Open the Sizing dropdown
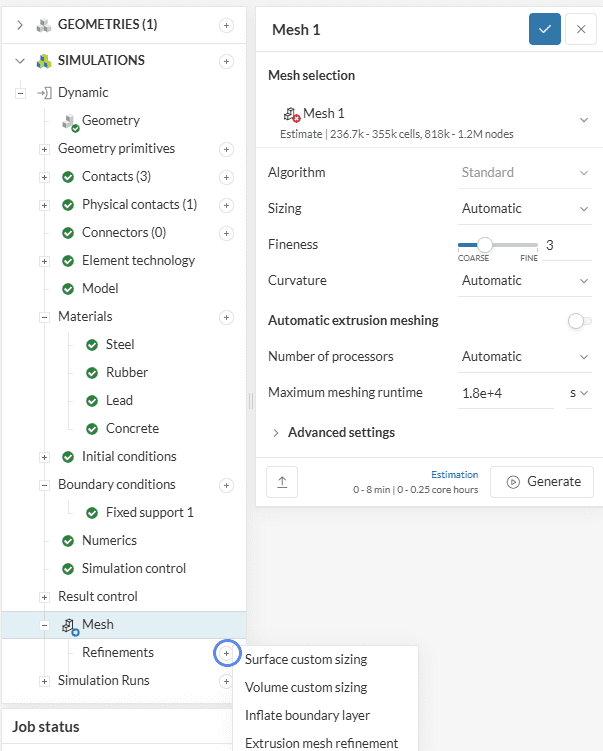Image resolution: width=603 pixels, height=751 pixels. click(x=525, y=209)
